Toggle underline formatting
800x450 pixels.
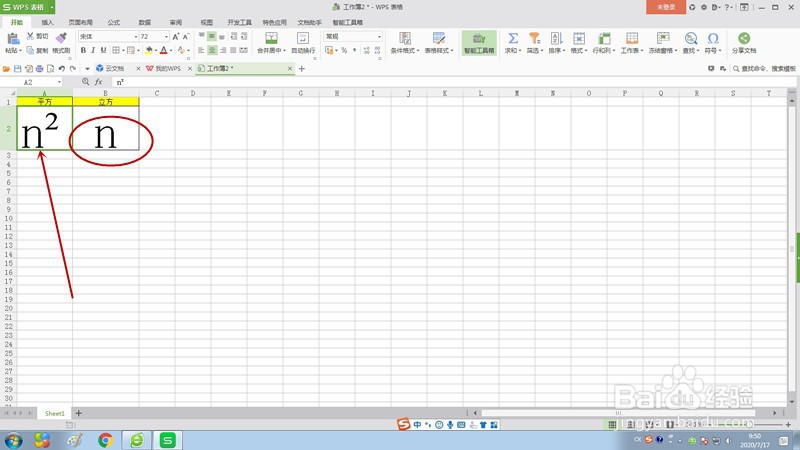pos(104,51)
